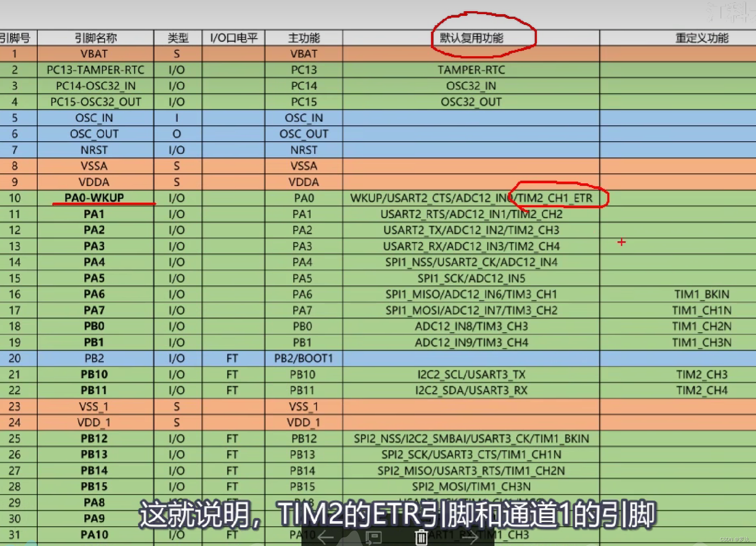Select the 类型 column header

(x=177, y=38)
